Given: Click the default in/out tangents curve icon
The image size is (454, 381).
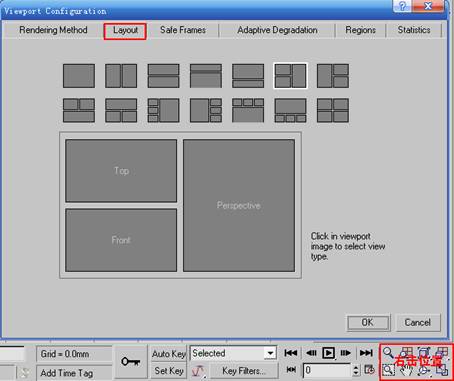Looking at the screenshot, I should pyautogui.click(x=198, y=371).
